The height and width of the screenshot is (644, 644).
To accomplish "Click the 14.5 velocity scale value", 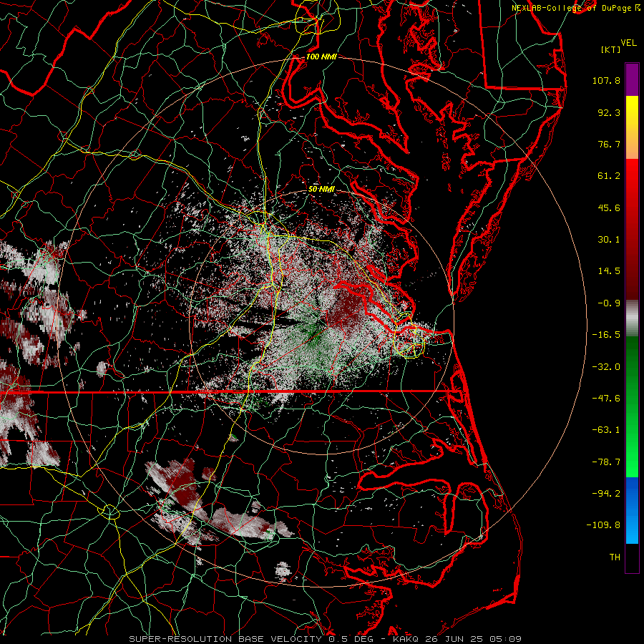I will [x=609, y=271].
